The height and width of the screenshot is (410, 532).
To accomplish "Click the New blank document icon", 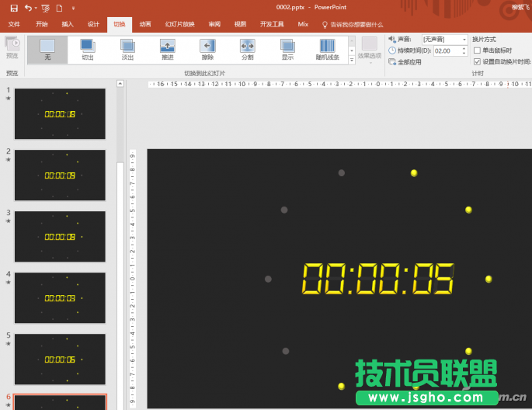I will click(x=59, y=8).
